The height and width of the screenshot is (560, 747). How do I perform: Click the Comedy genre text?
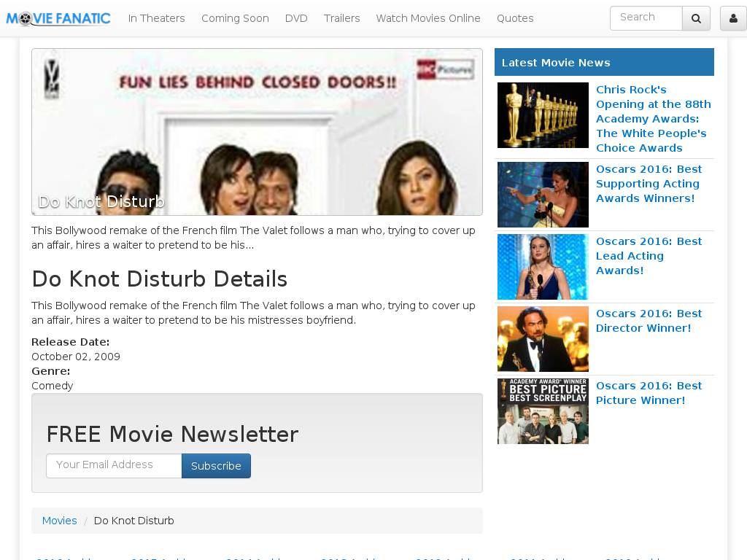pyautogui.click(x=53, y=386)
